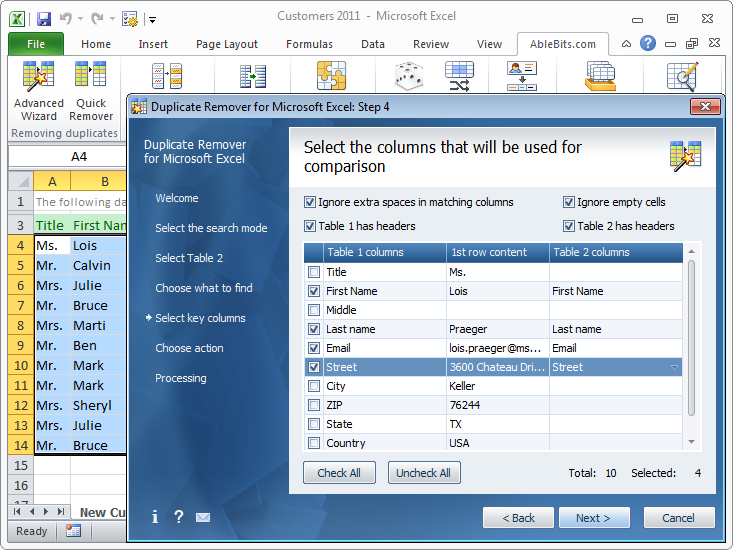The height and width of the screenshot is (550, 733).
Task: Launch the Quick Remover tool
Action: click(x=91, y=91)
